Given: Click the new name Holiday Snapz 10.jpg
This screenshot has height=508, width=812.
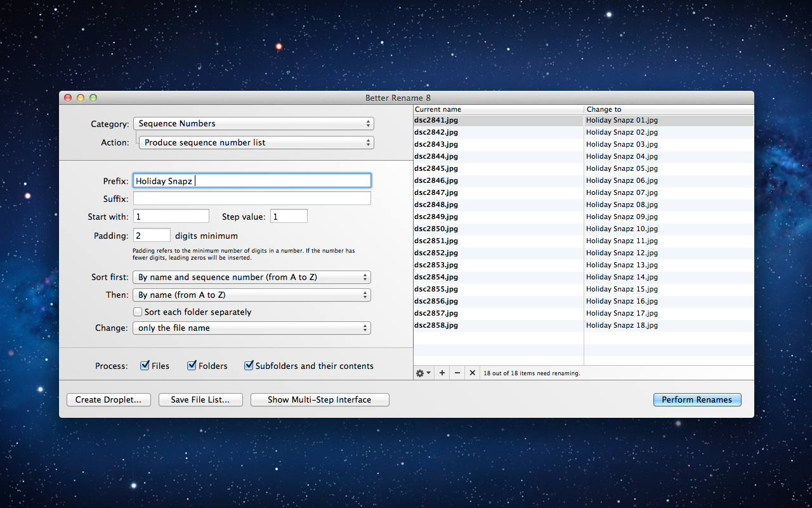Looking at the screenshot, I should [x=622, y=229].
